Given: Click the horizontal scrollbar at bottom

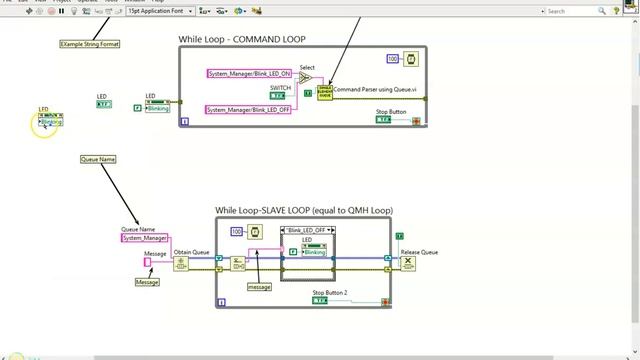Looking at the screenshot, I should coord(323,358).
